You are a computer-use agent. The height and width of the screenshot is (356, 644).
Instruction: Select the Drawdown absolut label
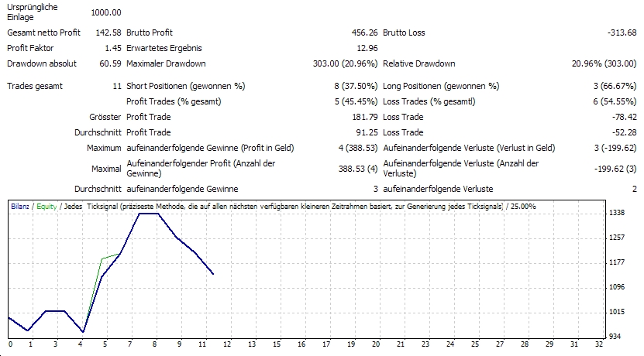42,64
